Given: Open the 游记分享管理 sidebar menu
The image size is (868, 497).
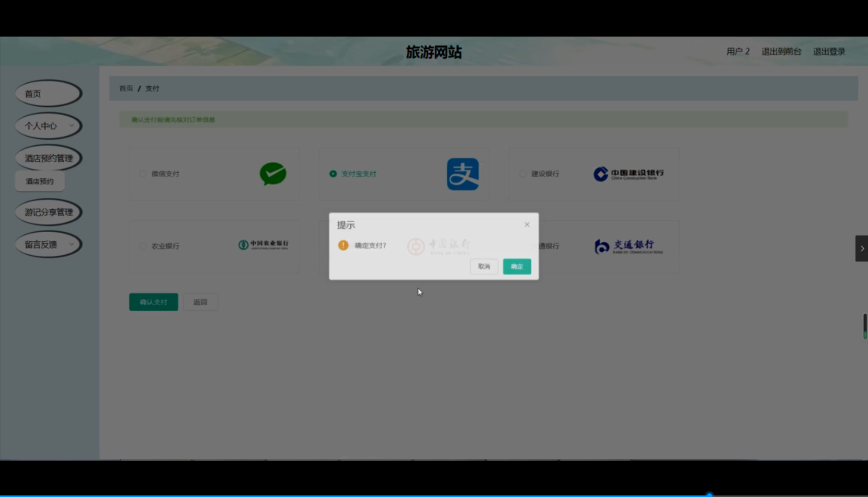Looking at the screenshot, I should 49,212.
